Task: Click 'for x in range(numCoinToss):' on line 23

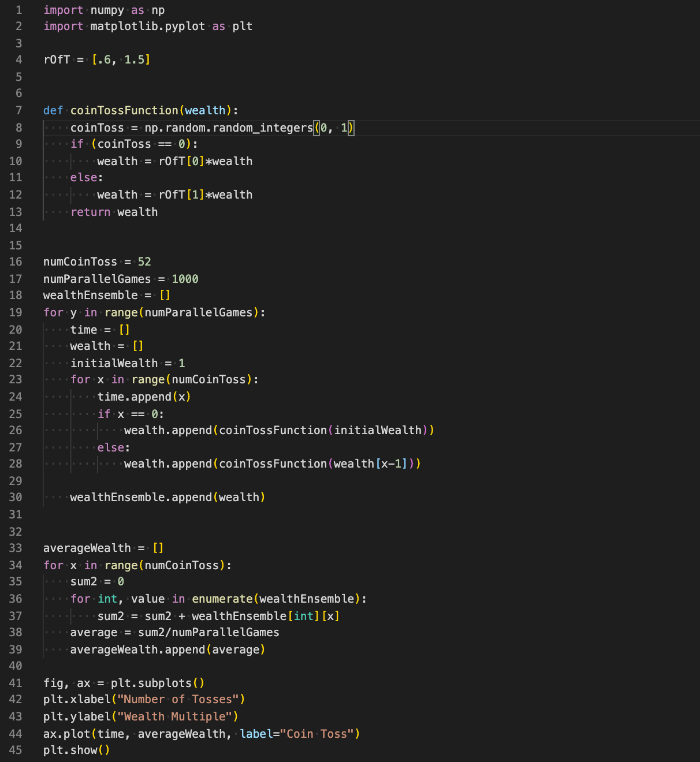Action: pos(165,379)
